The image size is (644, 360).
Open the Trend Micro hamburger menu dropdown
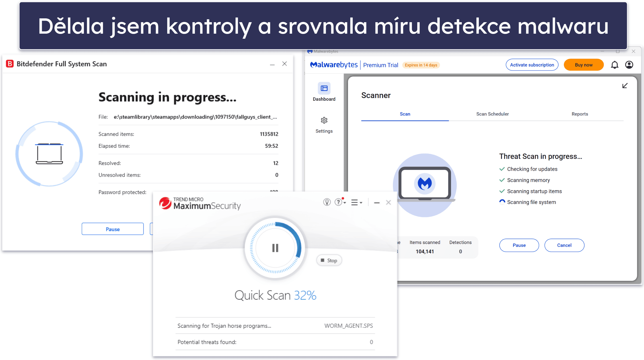[356, 202]
